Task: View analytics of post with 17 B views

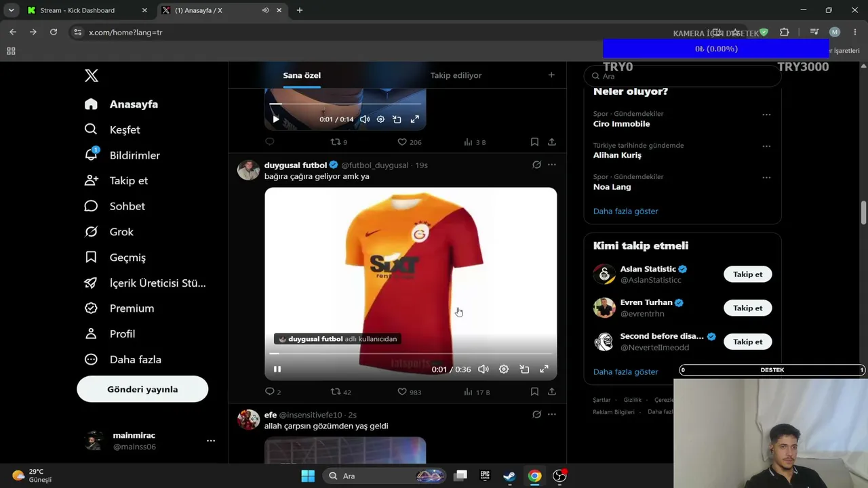Action: coord(476,392)
